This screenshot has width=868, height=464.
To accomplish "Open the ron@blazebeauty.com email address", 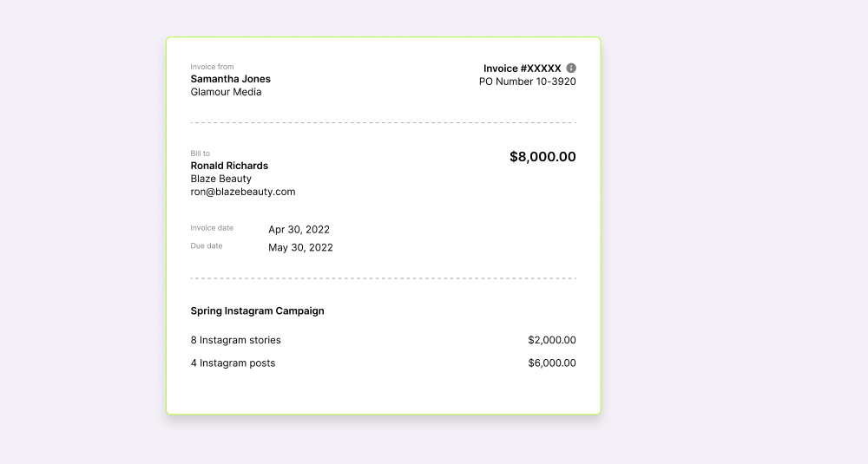I will (243, 192).
